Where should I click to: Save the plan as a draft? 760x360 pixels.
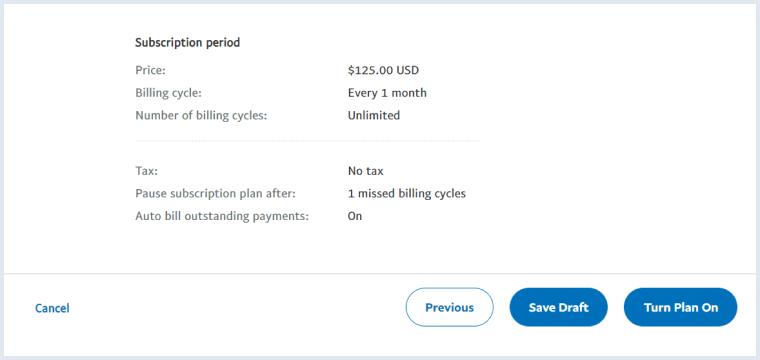(x=558, y=307)
